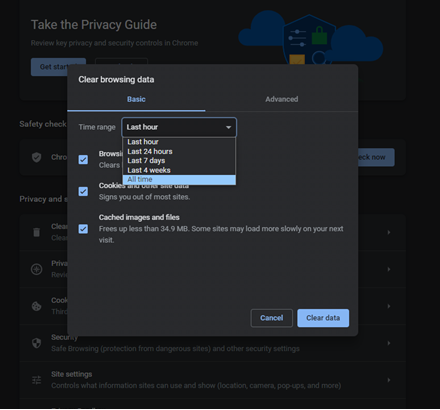Expand the Clear browsing data row arrow
This screenshot has height=410, width=440.
pos(389,232)
